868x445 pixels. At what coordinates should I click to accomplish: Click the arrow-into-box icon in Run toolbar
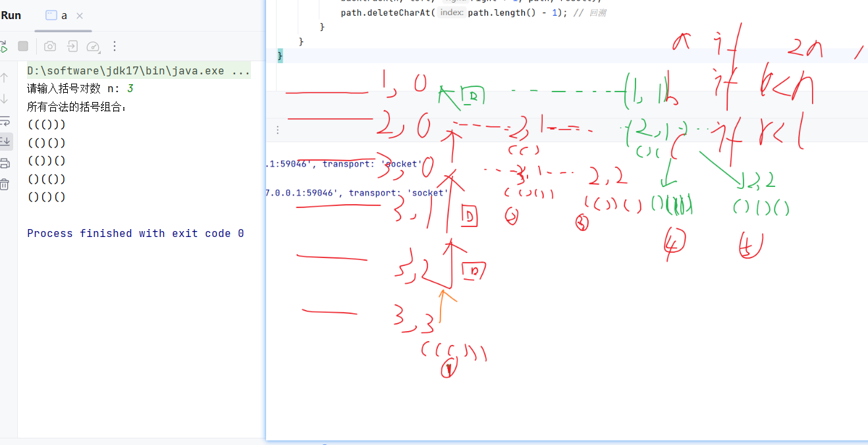click(x=72, y=46)
